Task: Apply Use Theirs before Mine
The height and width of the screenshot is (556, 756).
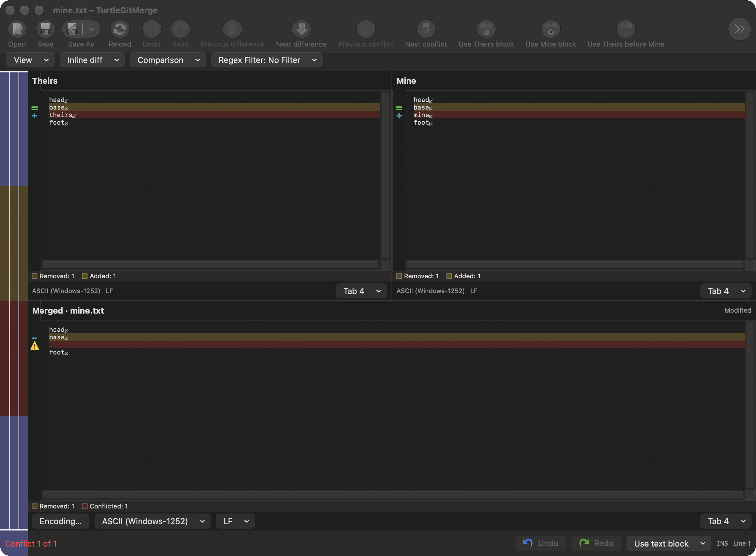Action: click(626, 29)
